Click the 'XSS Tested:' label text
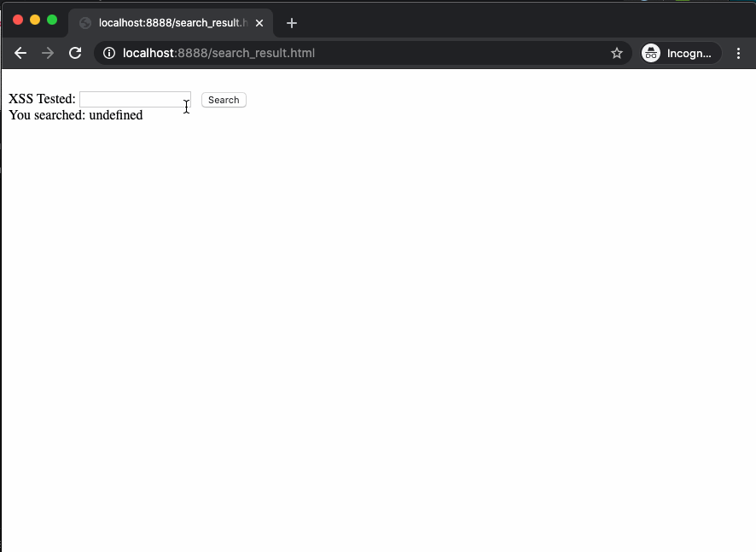756x552 pixels. tap(41, 98)
